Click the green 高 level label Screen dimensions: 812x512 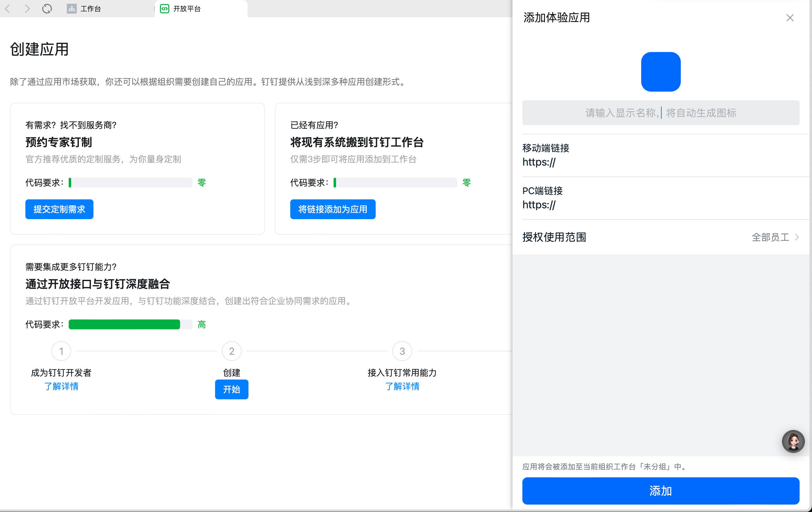(202, 324)
